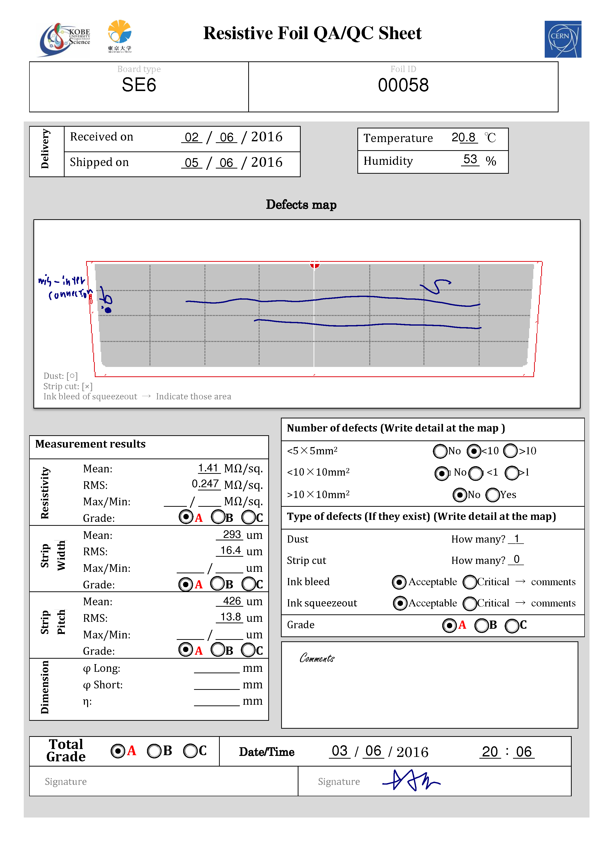This screenshot has width=614, height=868.
Task: Select Resistivity grade C radio button
Action: tap(249, 517)
